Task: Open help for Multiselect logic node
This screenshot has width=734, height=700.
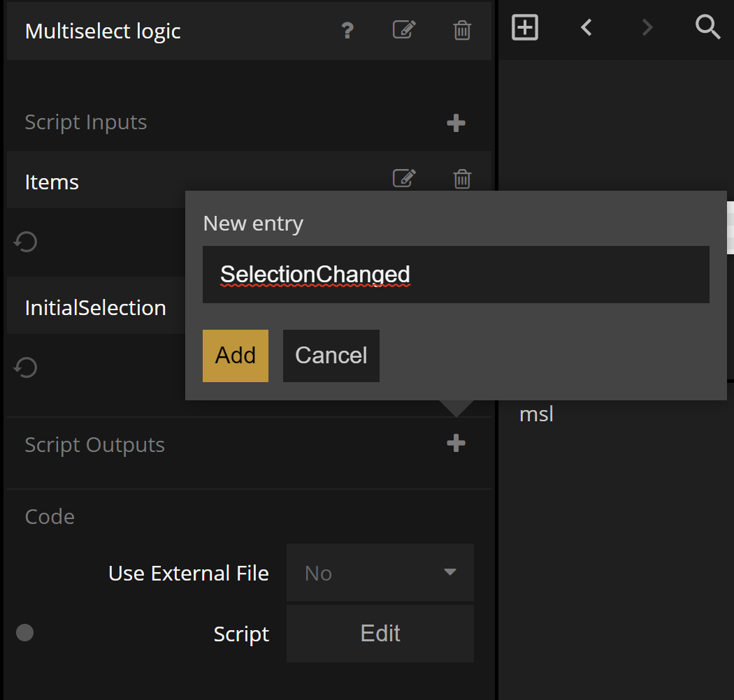Action: [347, 31]
